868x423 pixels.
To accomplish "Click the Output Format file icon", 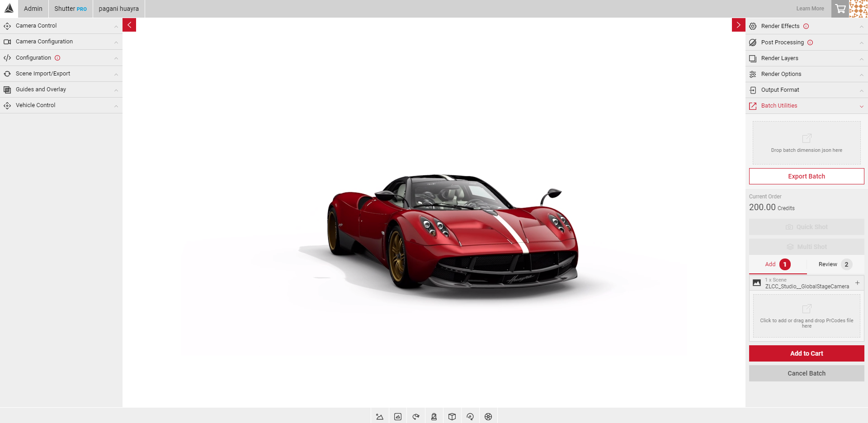I will tap(753, 90).
